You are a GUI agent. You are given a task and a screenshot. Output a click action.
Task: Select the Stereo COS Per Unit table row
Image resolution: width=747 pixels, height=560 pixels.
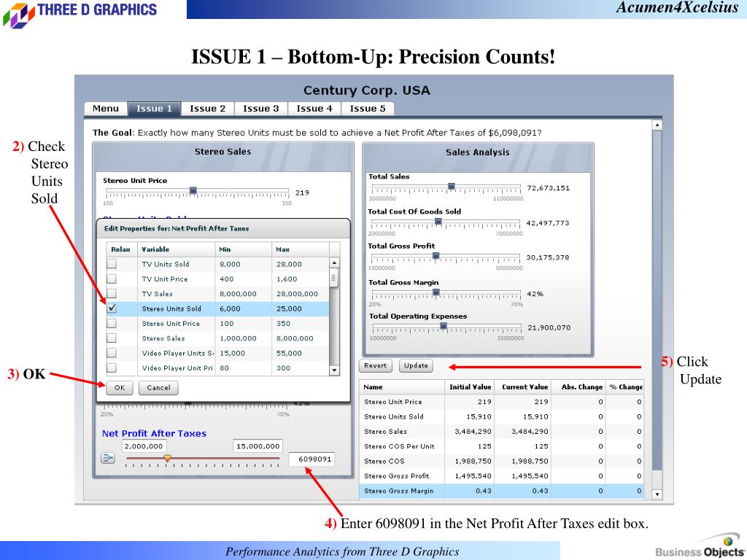click(x=501, y=446)
